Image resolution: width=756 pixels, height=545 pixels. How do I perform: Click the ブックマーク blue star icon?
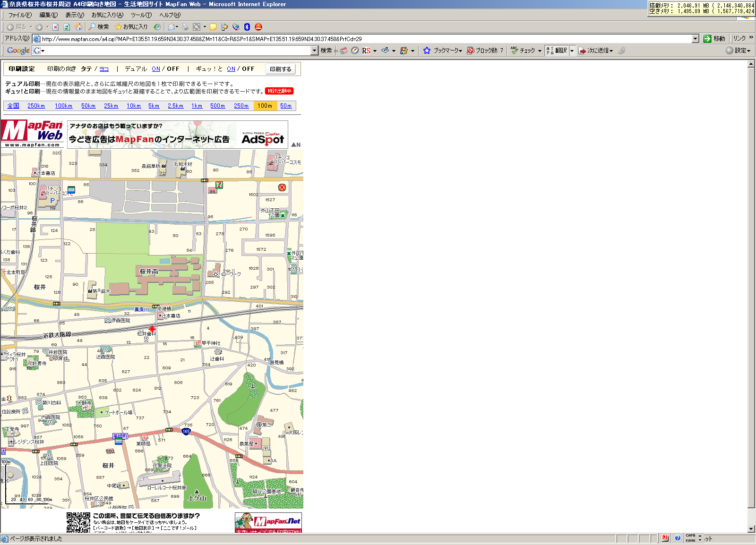tap(427, 51)
